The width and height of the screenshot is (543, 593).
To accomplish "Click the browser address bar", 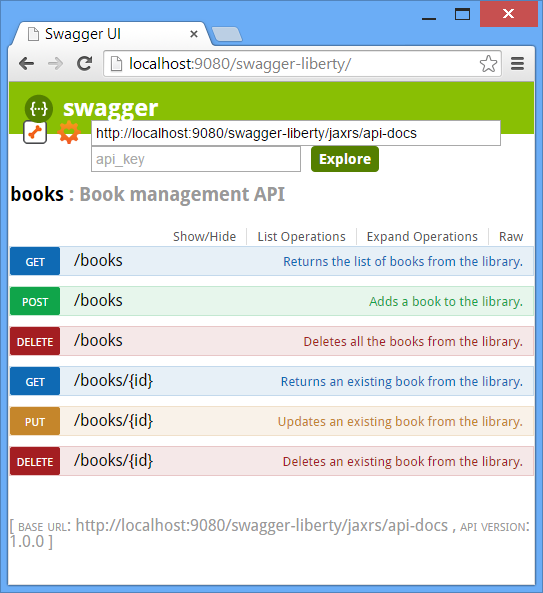I will click(303, 64).
